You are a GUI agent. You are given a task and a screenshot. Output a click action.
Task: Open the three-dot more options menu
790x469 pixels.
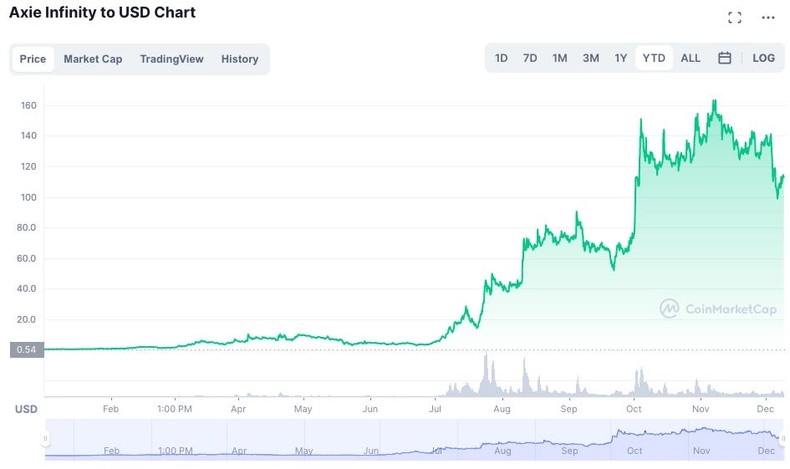tap(768, 17)
